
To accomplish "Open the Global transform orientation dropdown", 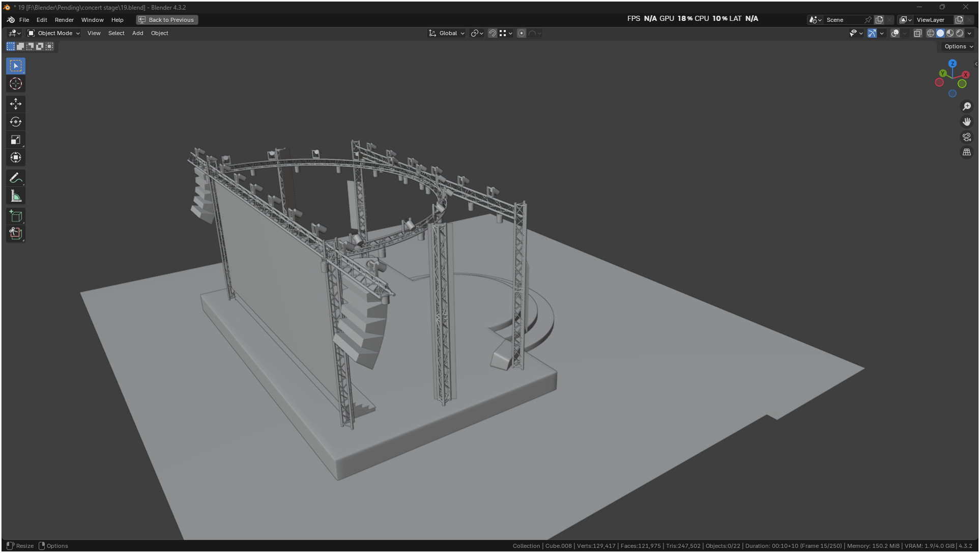I will pyautogui.click(x=447, y=33).
